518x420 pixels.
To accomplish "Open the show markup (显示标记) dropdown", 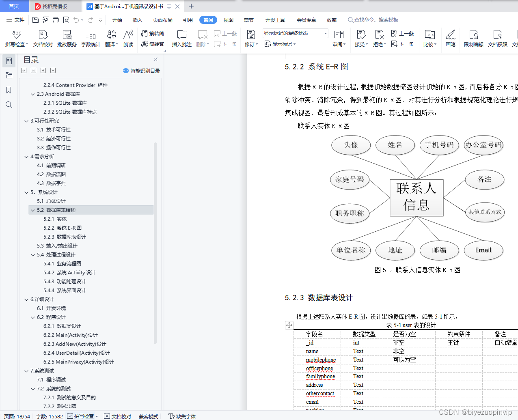I will point(280,44).
